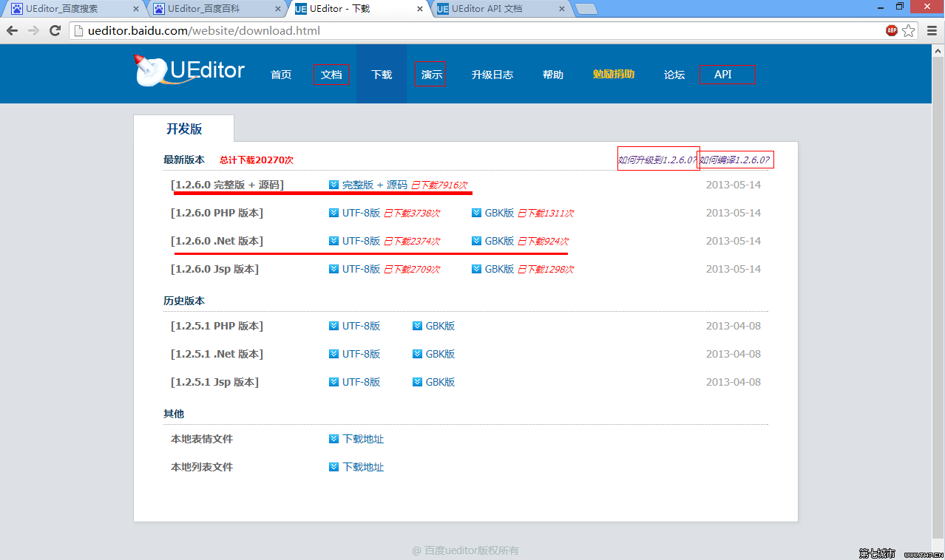Open 文档 in the navigation bar

point(331,75)
